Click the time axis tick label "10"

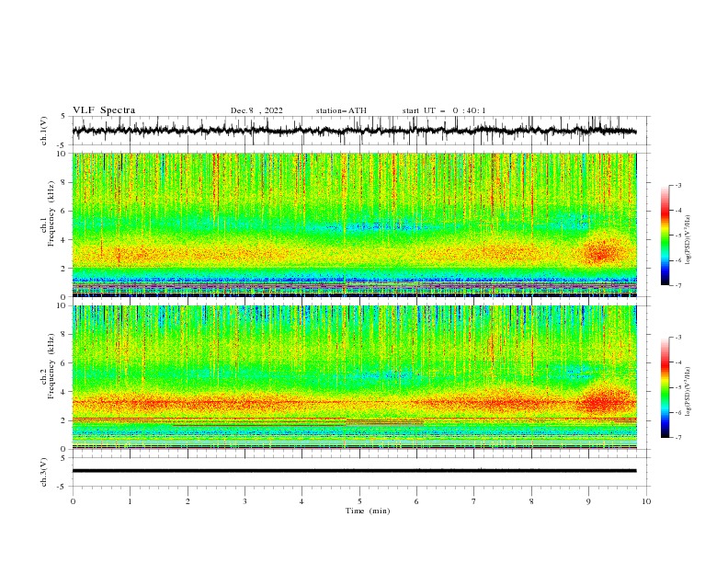[646, 501]
